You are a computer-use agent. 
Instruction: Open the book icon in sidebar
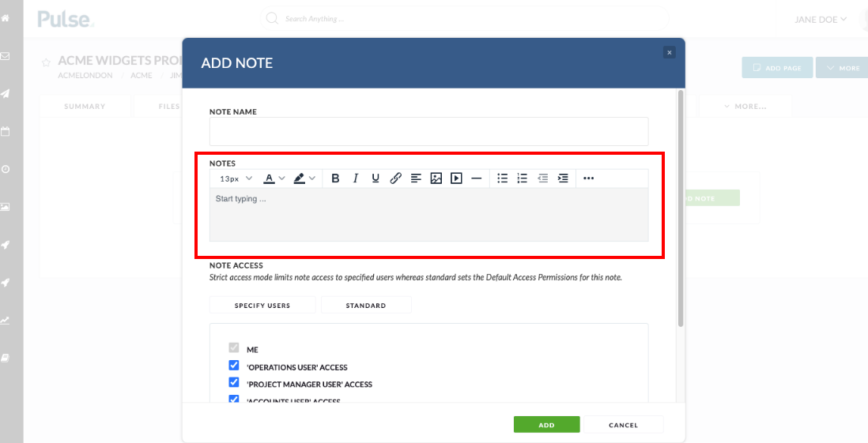tap(5, 358)
